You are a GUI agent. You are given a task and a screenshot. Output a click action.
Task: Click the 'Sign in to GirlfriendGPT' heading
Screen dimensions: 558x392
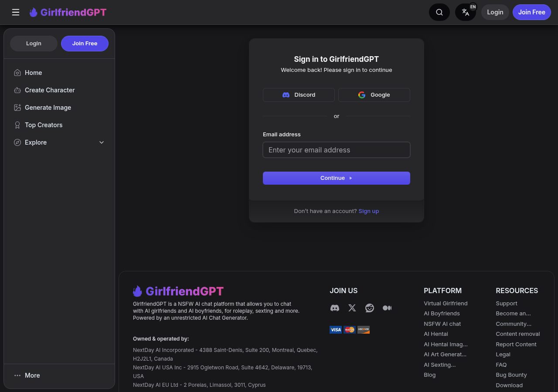337,59
